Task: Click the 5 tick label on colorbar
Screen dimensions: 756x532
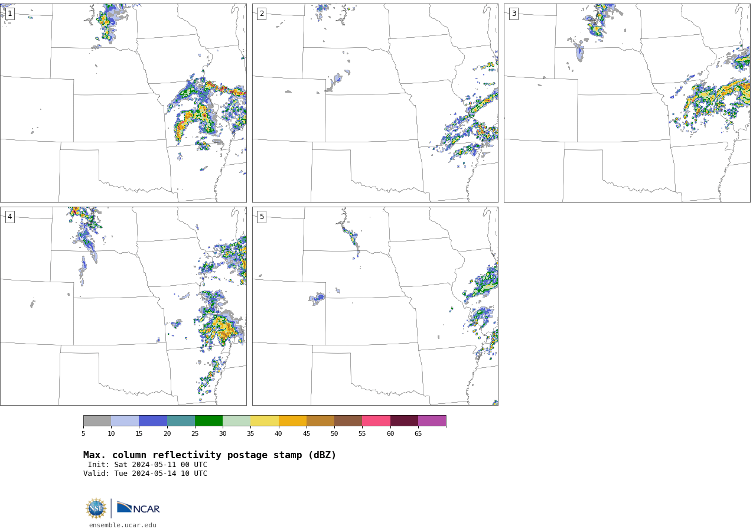Action: [83, 434]
